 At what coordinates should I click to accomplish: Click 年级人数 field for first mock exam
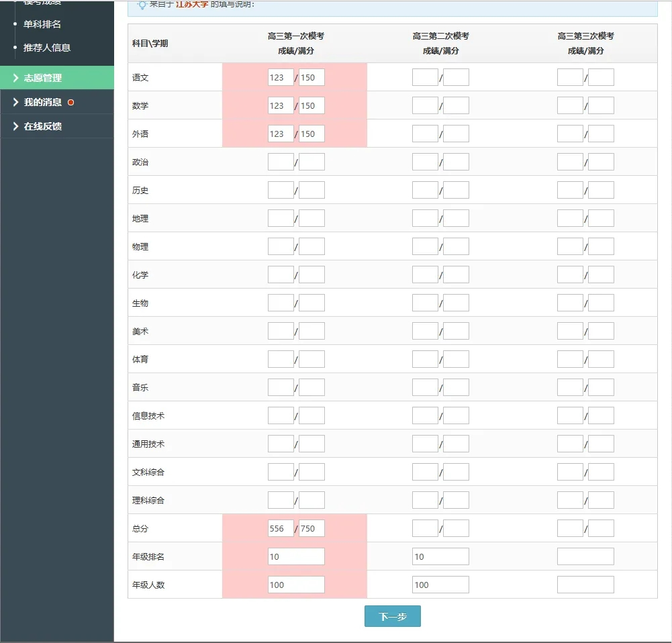tap(296, 585)
